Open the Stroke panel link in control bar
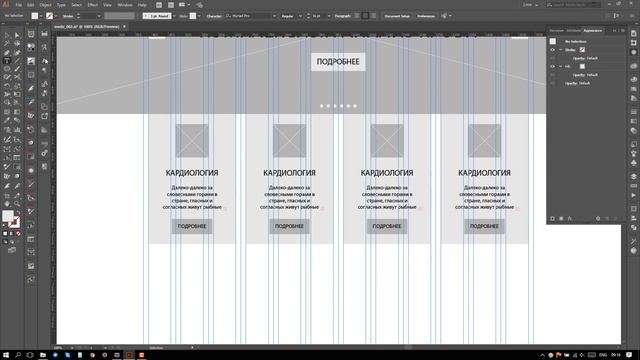Screen dimensions: 640x360 (68, 16)
